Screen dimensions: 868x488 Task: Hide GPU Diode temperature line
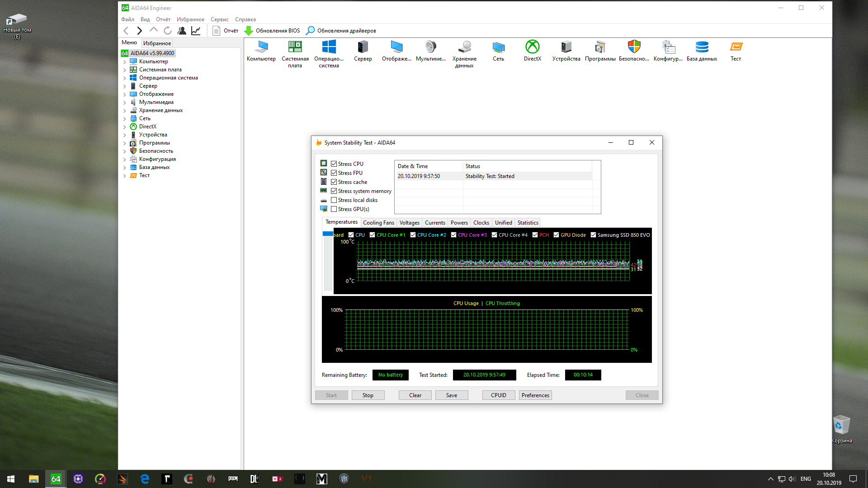tap(556, 235)
